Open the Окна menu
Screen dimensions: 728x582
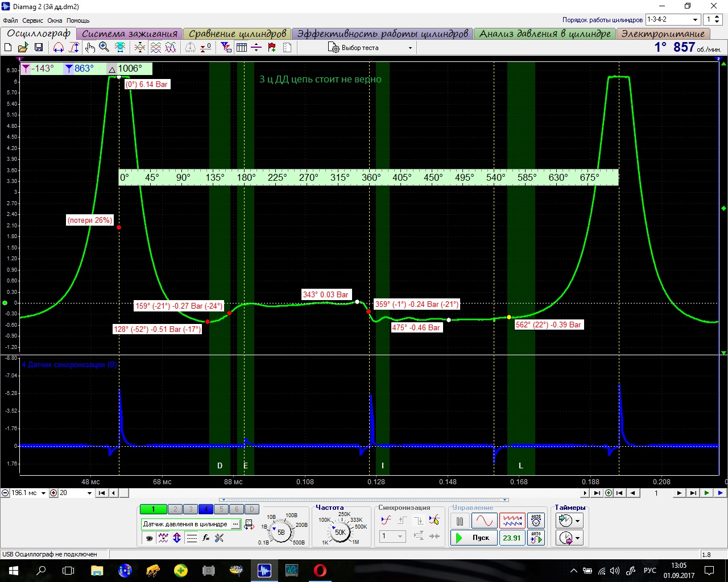[x=55, y=20]
